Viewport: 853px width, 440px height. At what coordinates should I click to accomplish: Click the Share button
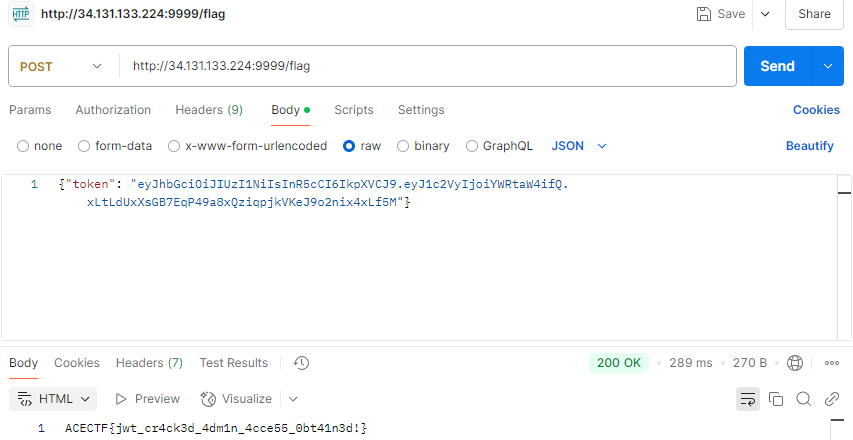click(x=814, y=14)
